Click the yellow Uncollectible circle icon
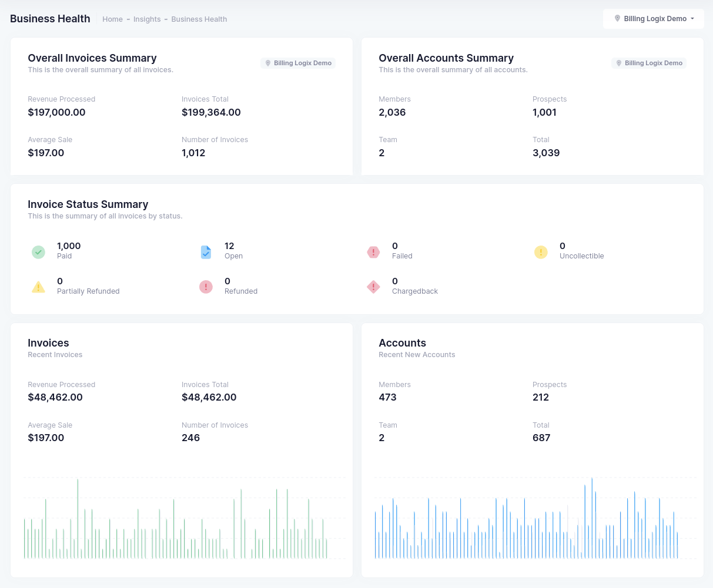 (x=541, y=252)
